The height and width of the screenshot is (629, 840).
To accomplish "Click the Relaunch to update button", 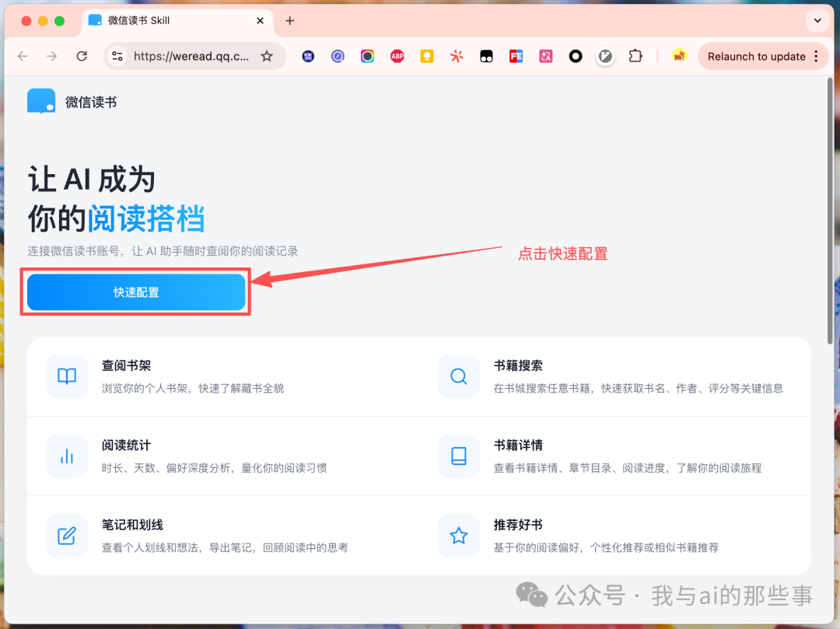I will point(756,56).
